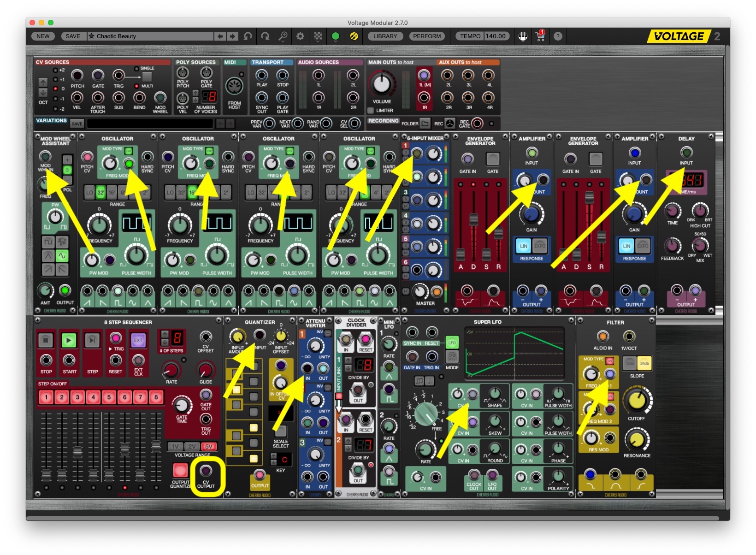This screenshot has height=555, width=756.
Task: Click the TEMPO value field 140.00
Action: (496, 36)
